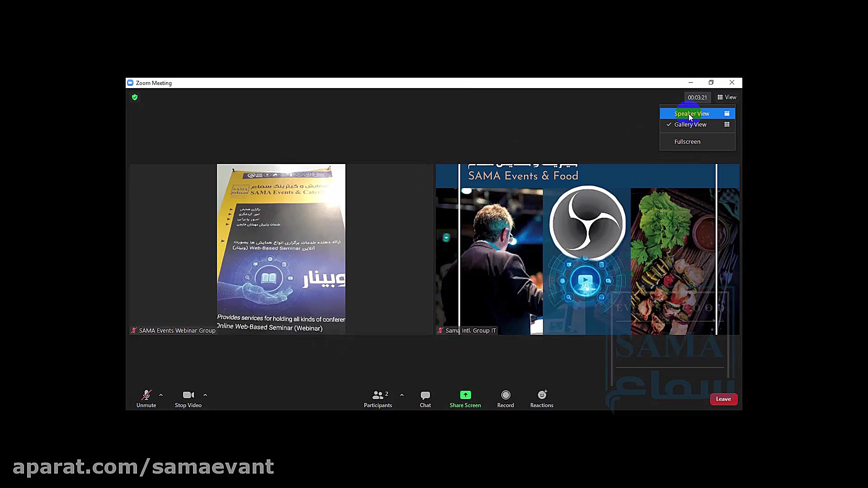Stop Video camera button
The width and height of the screenshot is (868, 488).
[188, 399]
